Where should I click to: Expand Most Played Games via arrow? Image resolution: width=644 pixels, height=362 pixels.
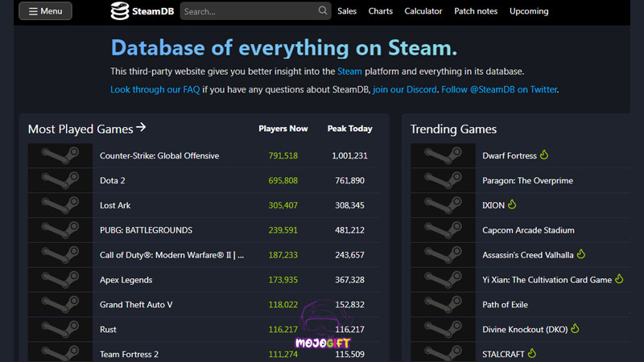(x=142, y=128)
